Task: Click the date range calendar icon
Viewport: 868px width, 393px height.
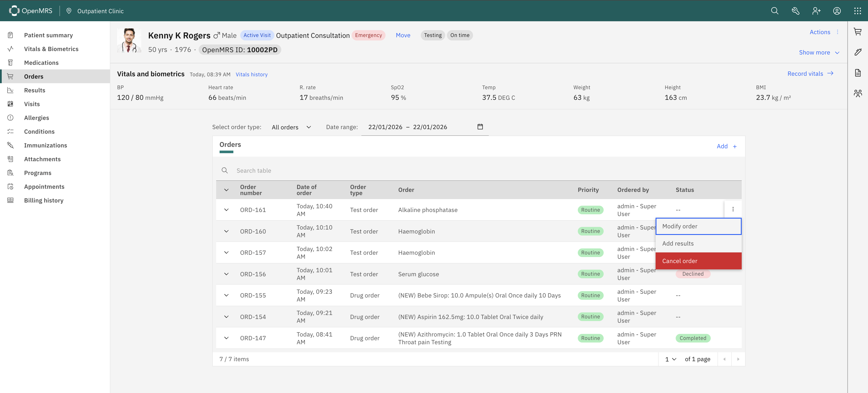Action: (x=480, y=127)
